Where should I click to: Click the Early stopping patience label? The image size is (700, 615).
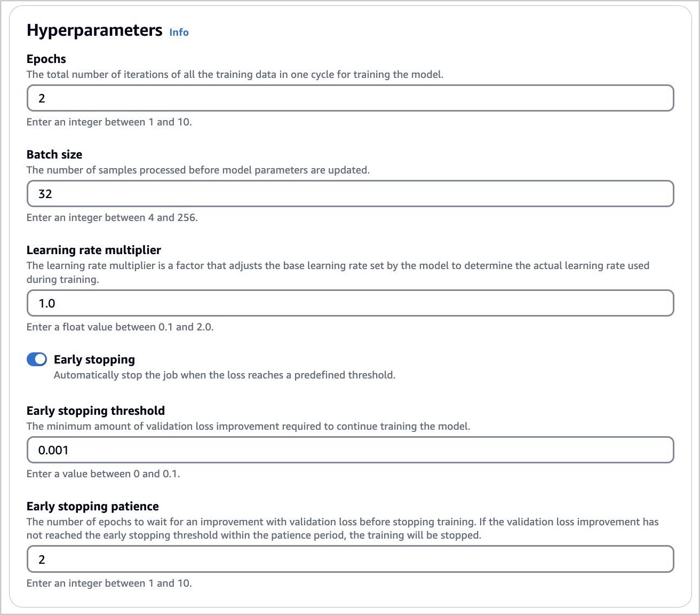[x=93, y=507]
